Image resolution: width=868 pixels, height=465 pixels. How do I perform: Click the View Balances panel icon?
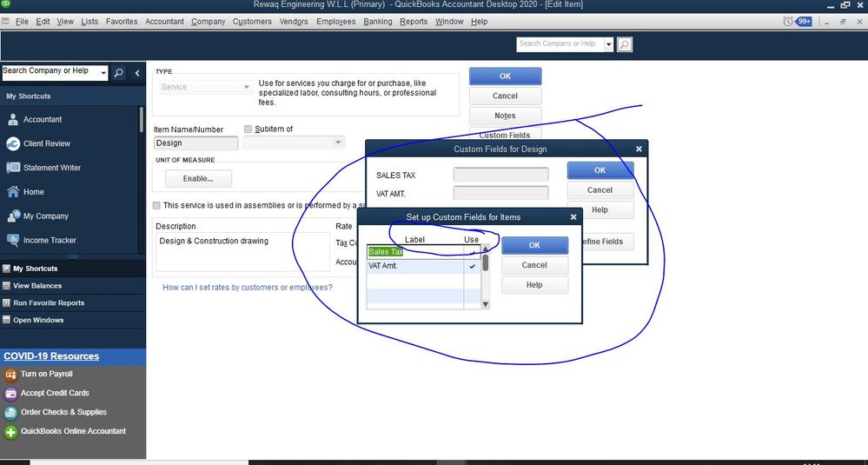[x=7, y=286]
